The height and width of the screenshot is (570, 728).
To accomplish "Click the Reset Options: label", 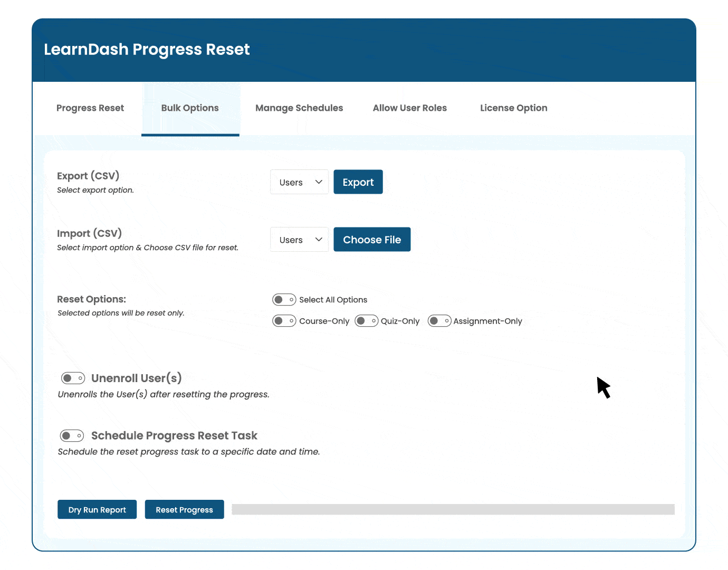I will pyautogui.click(x=92, y=299).
